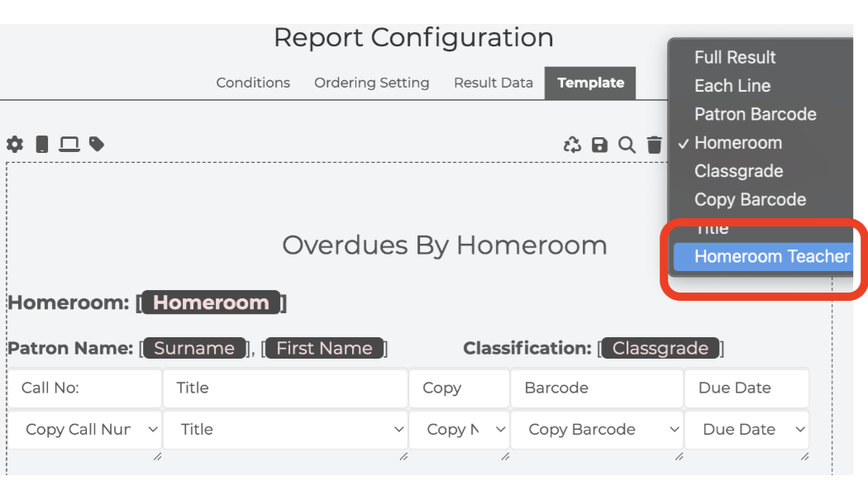Screen dimensions: 868x481
Task: Save template with floppy disk icon
Action: tap(599, 145)
